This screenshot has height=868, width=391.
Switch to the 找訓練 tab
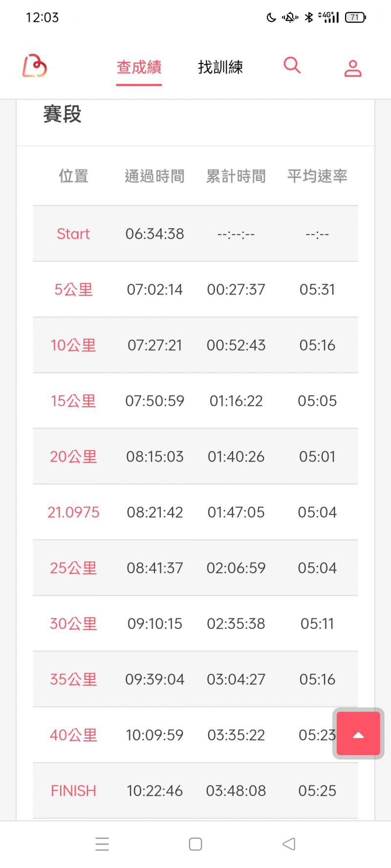(220, 67)
